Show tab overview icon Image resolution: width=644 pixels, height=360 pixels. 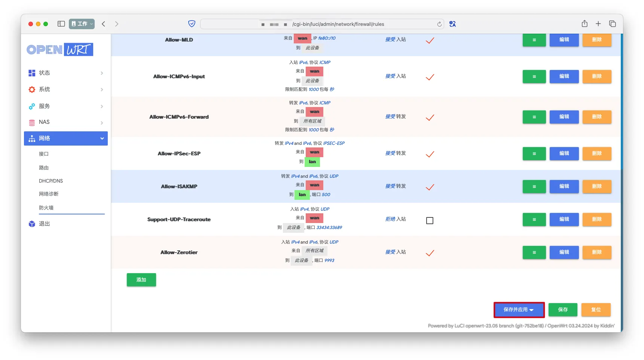click(x=612, y=24)
